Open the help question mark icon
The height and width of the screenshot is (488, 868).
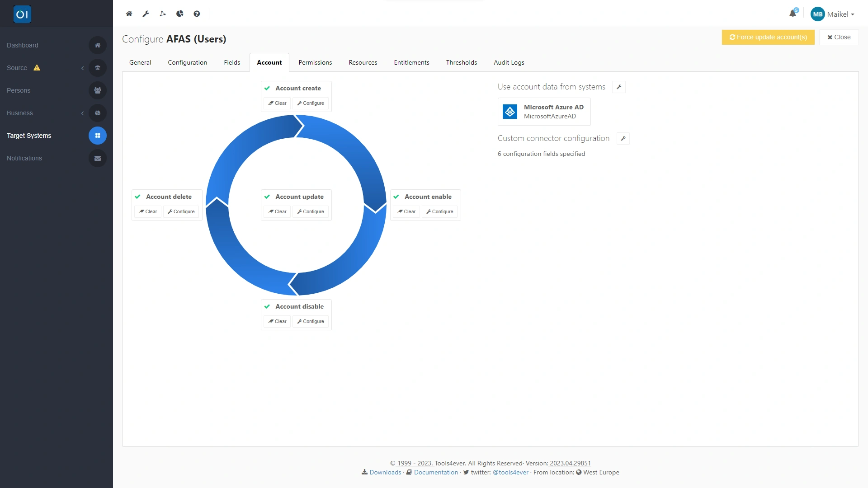[197, 14]
